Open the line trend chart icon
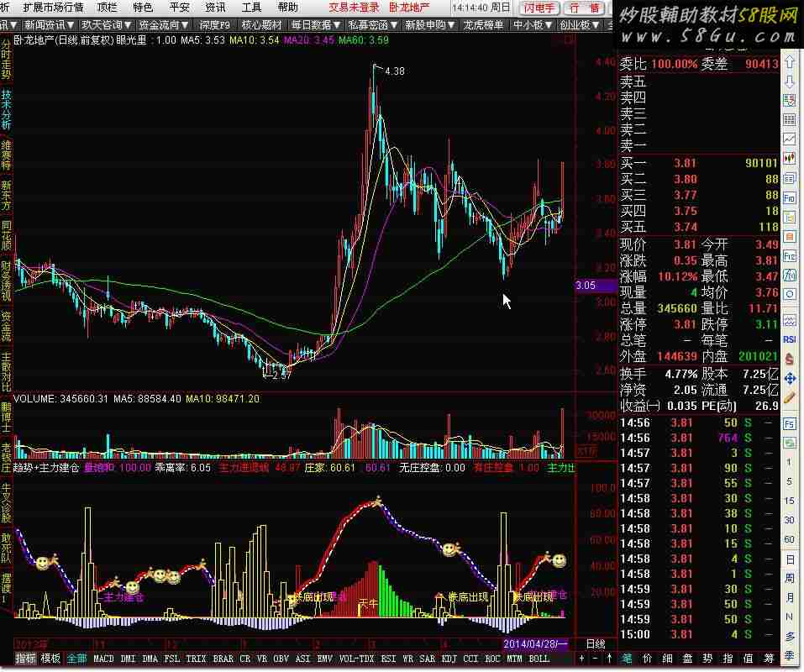804x672 pixels. point(790,139)
